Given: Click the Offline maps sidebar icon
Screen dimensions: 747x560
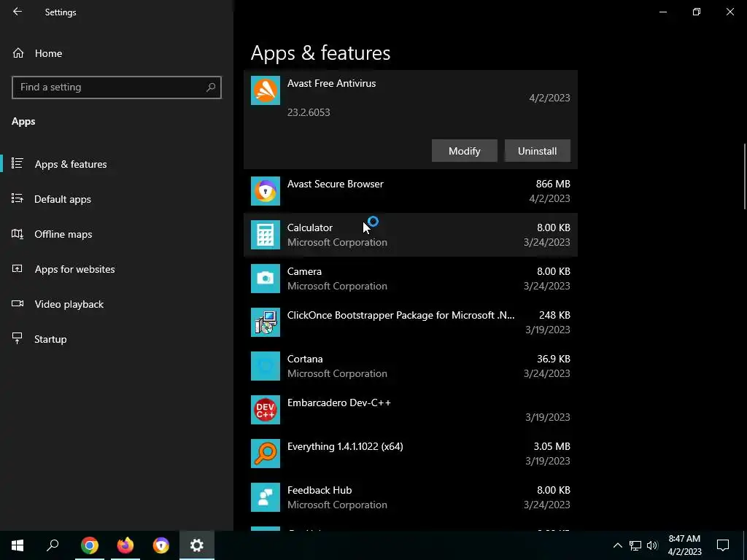Looking at the screenshot, I should click(18, 234).
